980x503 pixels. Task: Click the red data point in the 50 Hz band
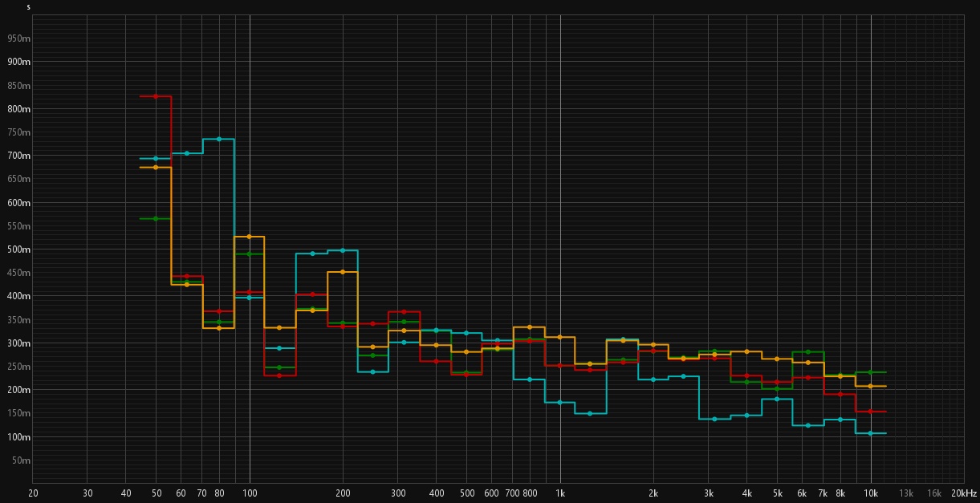click(156, 96)
